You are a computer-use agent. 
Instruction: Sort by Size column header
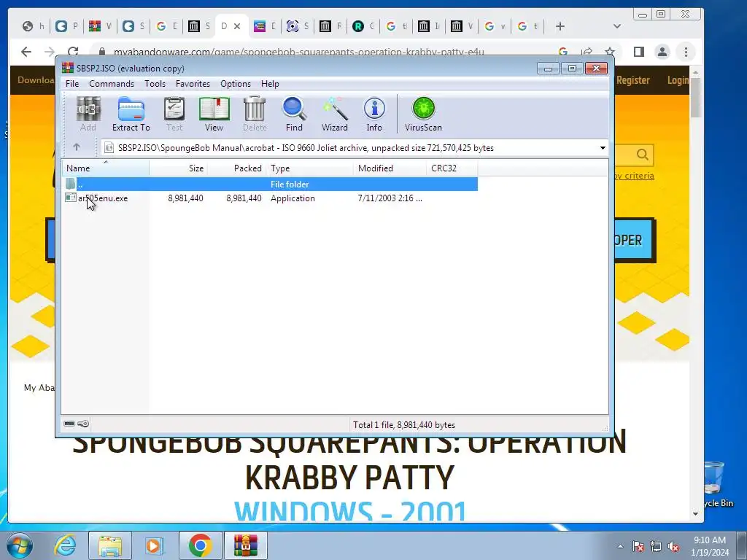[x=178, y=168]
